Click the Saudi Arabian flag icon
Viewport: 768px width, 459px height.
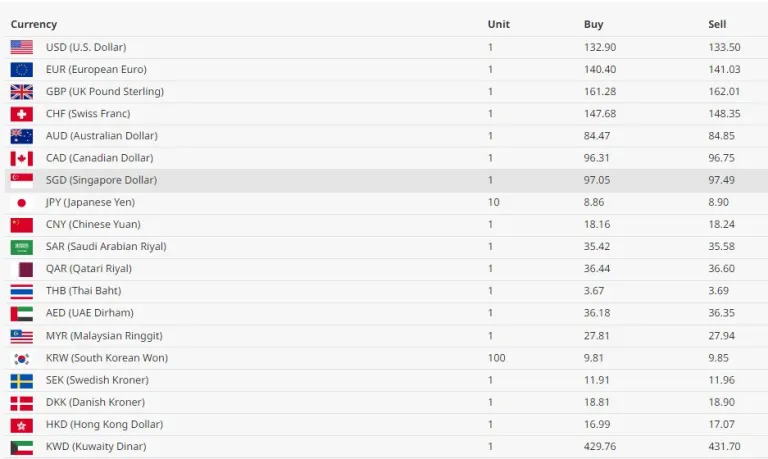point(22,247)
